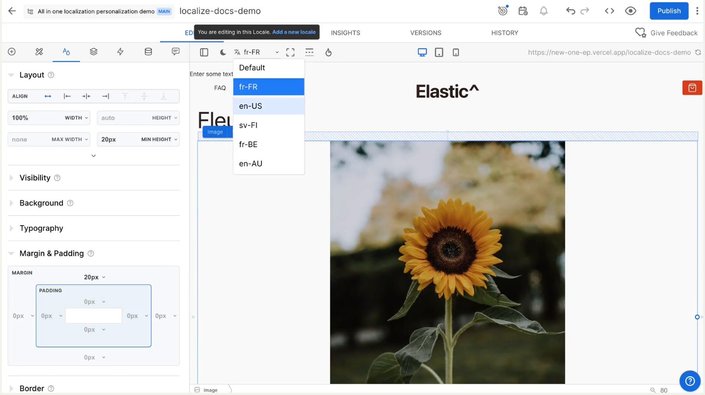Click the fullscreen preview icon
705x395 pixels.
tap(290, 52)
